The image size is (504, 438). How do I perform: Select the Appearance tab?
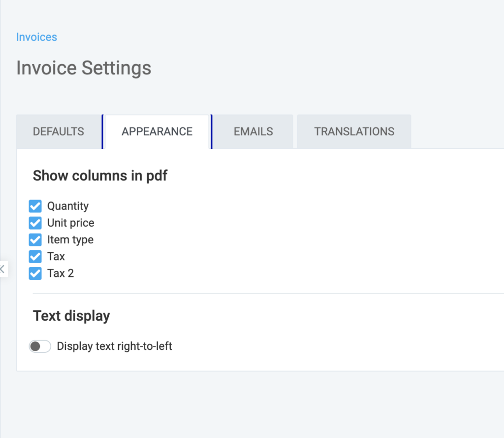[x=157, y=132]
